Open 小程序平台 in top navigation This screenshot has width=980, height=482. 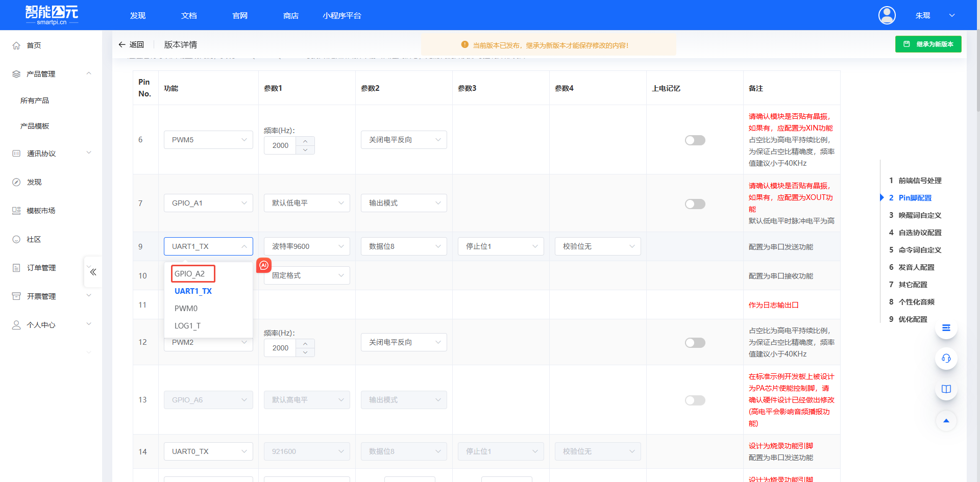pyautogui.click(x=341, y=16)
